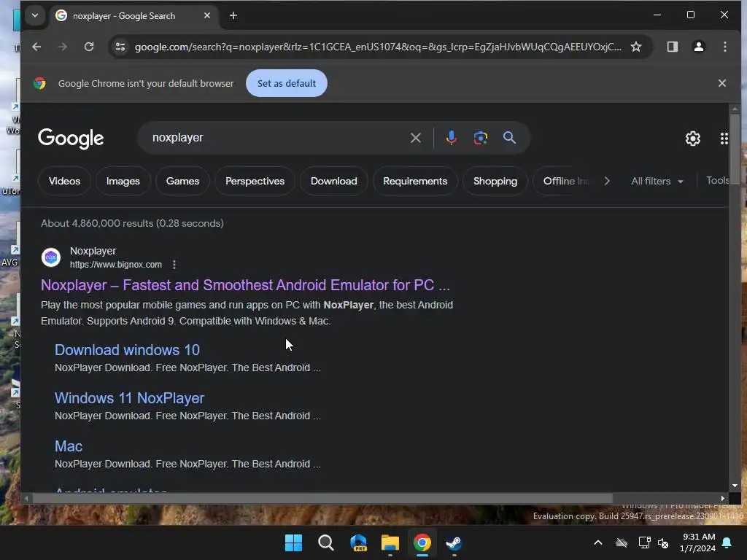
Task: Click the magnifier Google Search button
Action: [x=509, y=138]
